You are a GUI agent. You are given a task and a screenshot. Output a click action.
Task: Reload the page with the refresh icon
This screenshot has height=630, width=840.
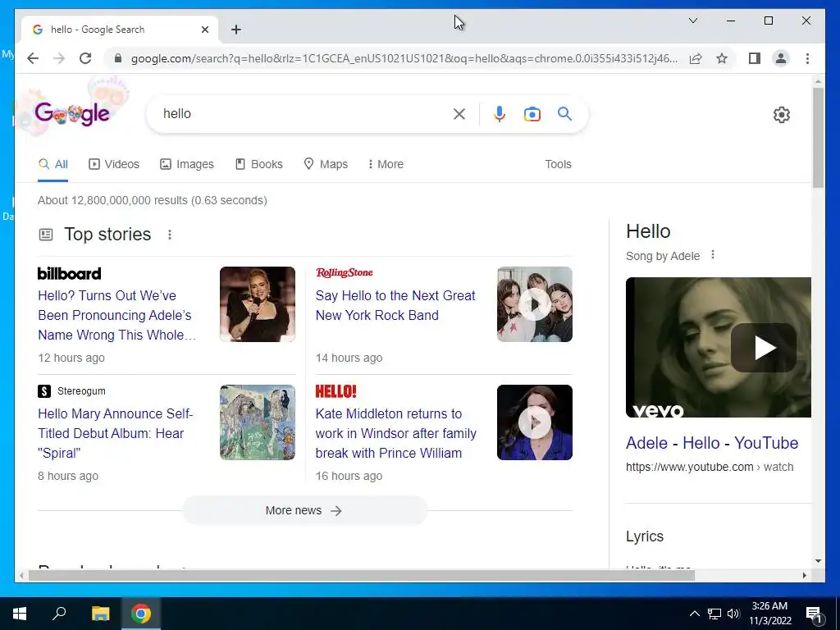[x=85, y=58]
